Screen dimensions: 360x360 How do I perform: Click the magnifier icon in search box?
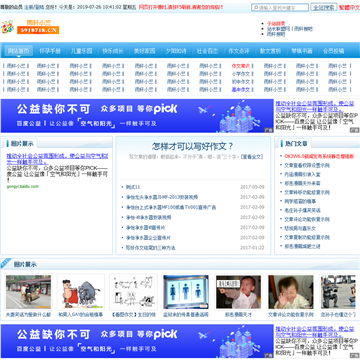click(x=255, y=7)
